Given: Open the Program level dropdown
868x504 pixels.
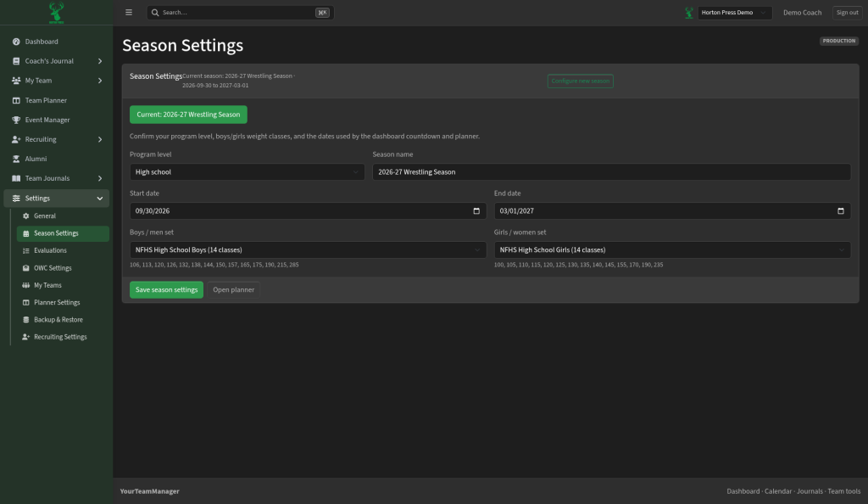Looking at the screenshot, I should point(247,171).
